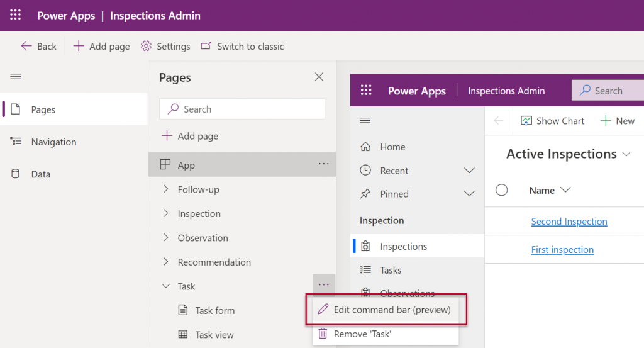Select the Task view page
Viewport: 644px width, 348px height.
214,334
